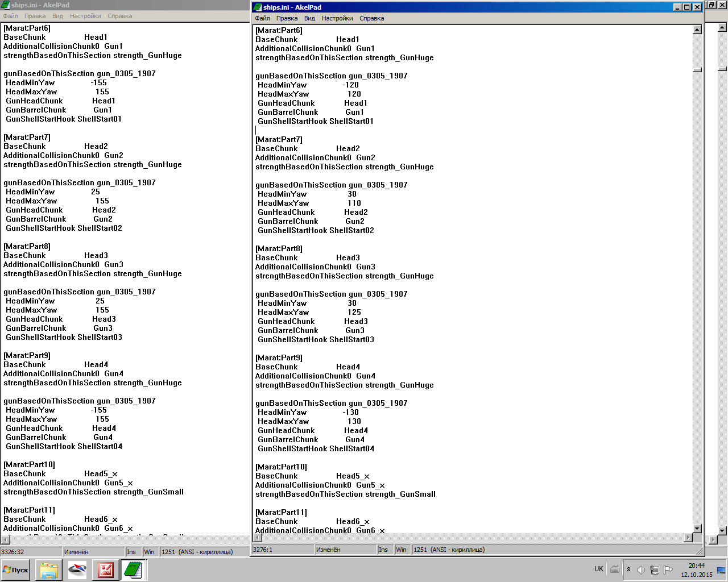Click [Marat:Part6] line in front window
This screenshot has height=582, width=728.
coord(279,30)
